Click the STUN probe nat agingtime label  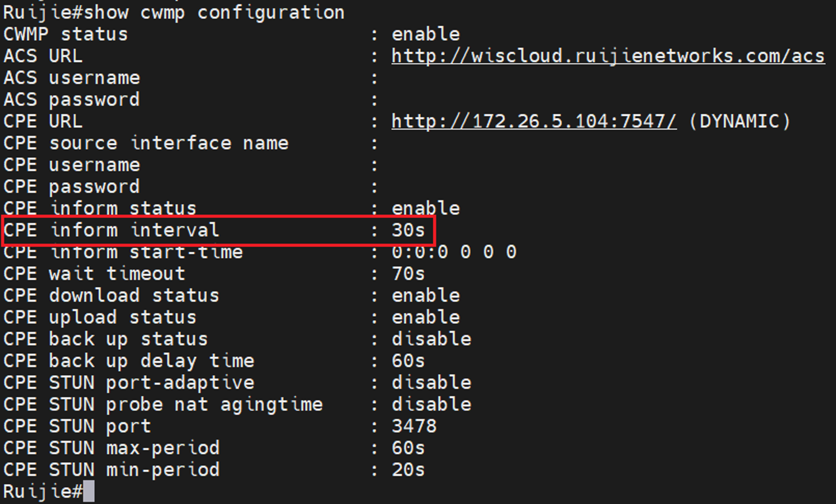pyautogui.click(x=163, y=405)
